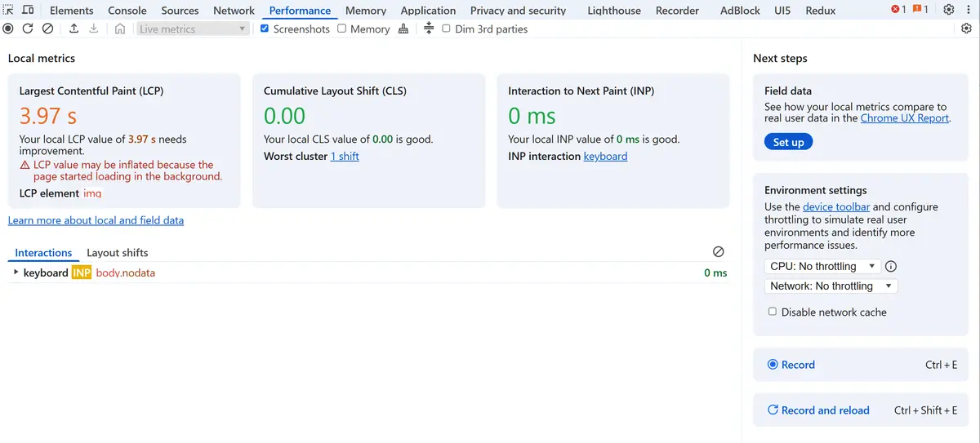Click the inspect element selector icon
The height and width of the screenshot is (443, 980).
(x=9, y=10)
